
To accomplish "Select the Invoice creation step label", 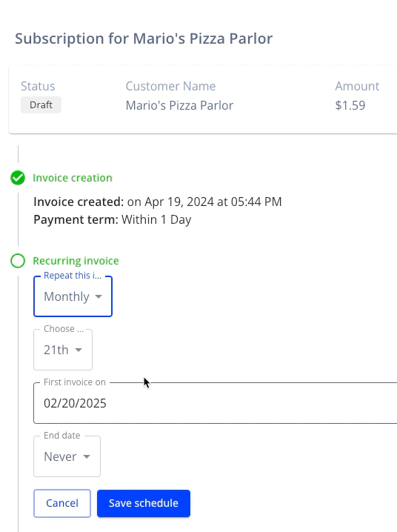I will 72,178.
